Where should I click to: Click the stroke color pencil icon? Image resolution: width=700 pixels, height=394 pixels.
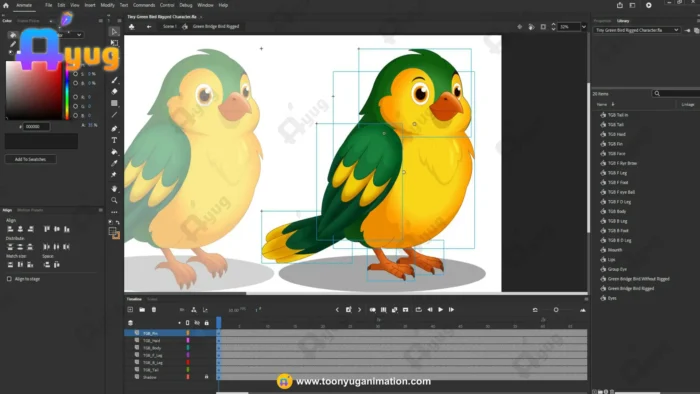(x=12, y=44)
